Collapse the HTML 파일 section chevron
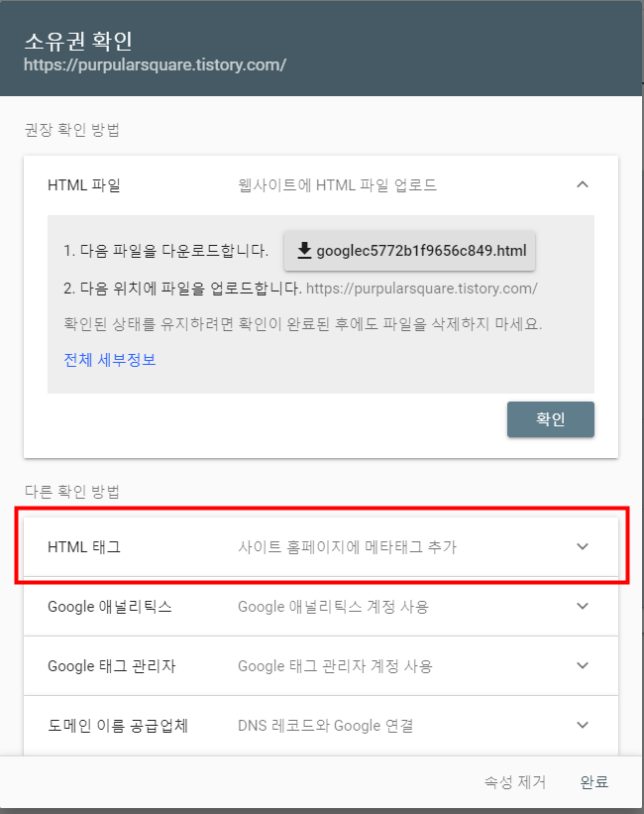 click(x=583, y=184)
